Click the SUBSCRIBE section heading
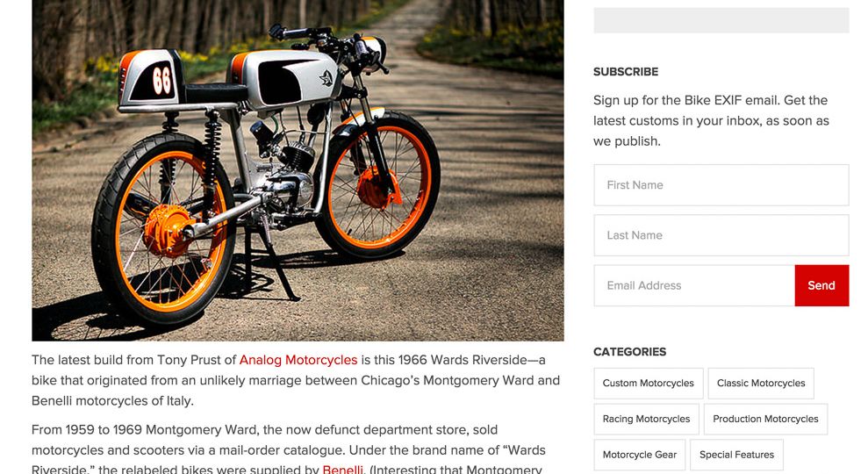 coord(626,72)
